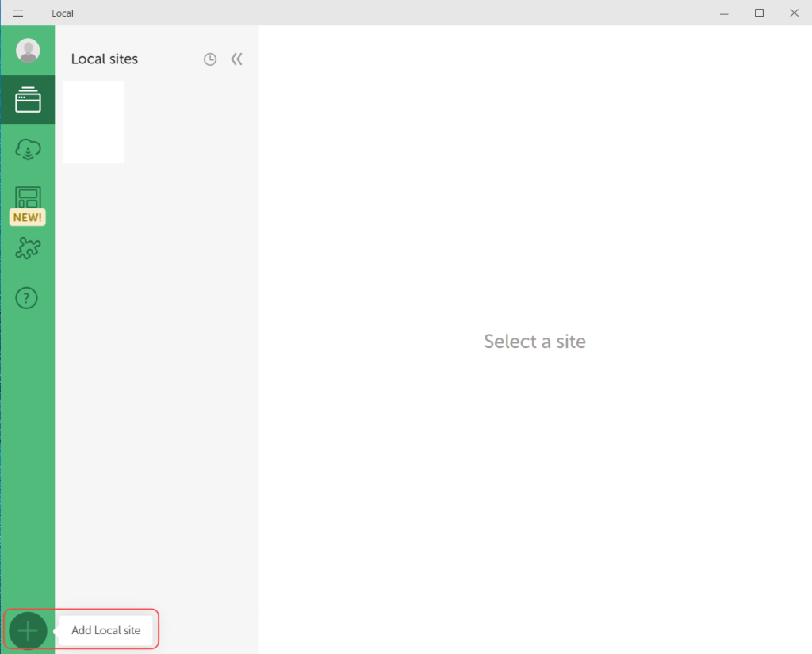The width and height of the screenshot is (812, 654).
Task: Minimize the Local window
Action: 724,13
